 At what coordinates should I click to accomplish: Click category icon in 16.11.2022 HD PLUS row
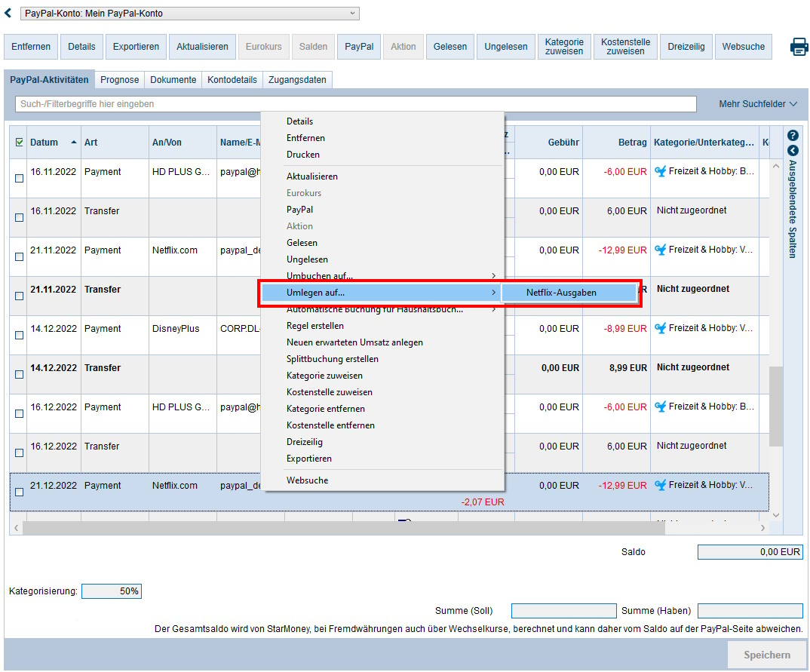click(x=661, y=172)
